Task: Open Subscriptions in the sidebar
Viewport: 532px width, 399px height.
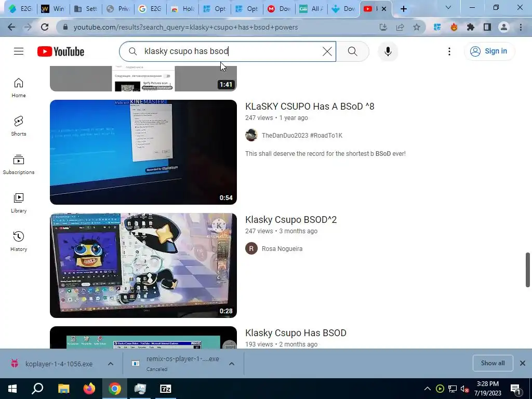Action: [x=19, y=165]
